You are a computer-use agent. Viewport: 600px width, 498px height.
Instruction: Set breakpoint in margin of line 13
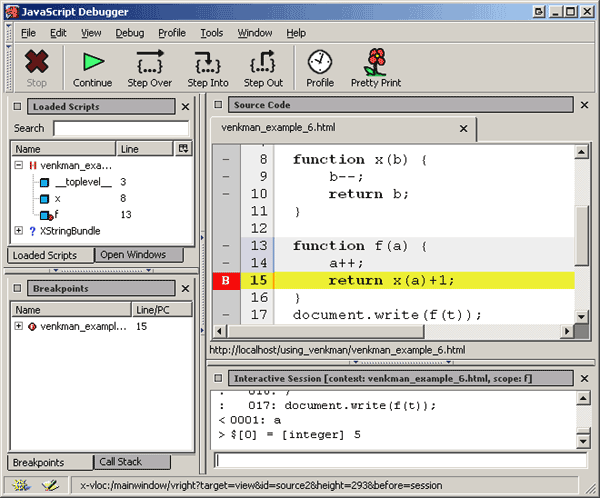[x=226, y=246]
